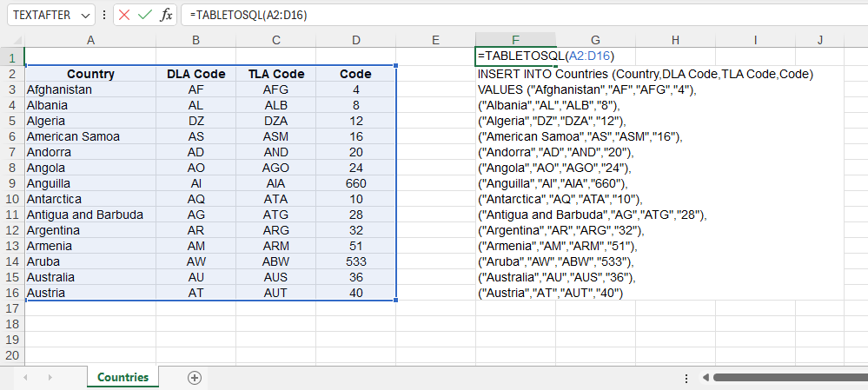Select column G header
868x390 pixels.
pos(596,40)
